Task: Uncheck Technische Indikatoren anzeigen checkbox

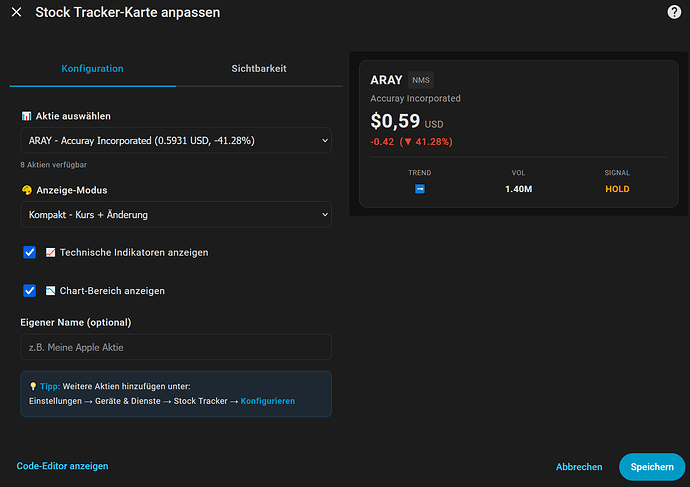Action: [x=30, y=253]
